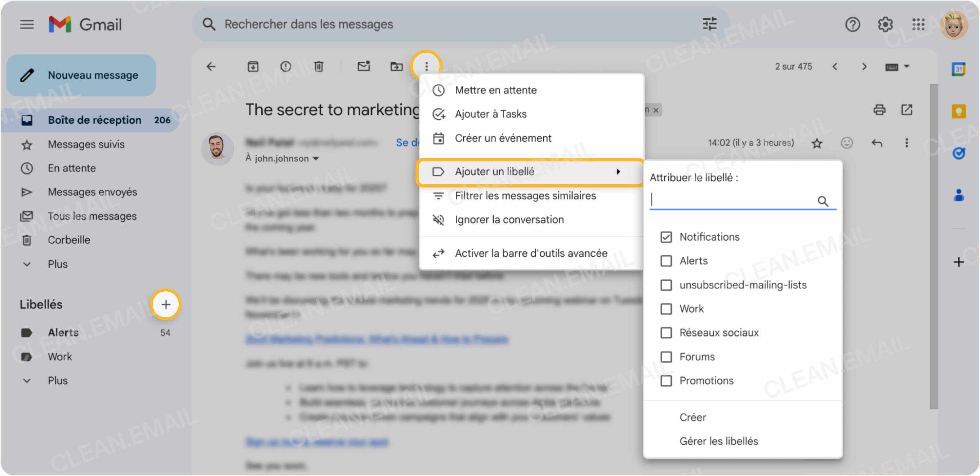Select 'Mettre en attente' from the menu
This screenshot has height=476, width=980.
point(496,90)
